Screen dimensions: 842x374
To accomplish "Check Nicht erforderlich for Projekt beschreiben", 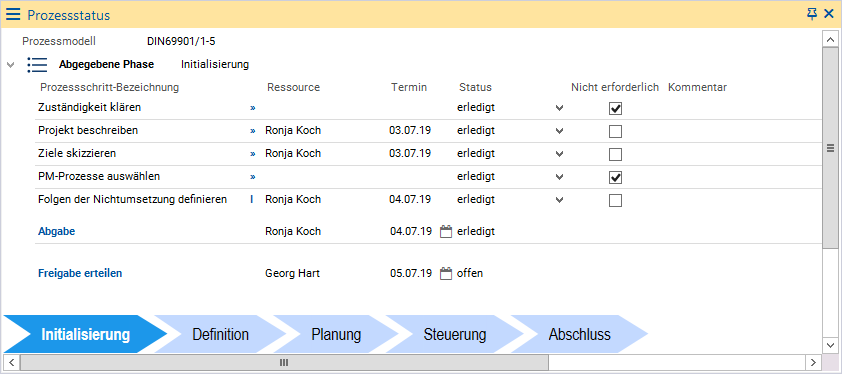I will coord(615,131).
